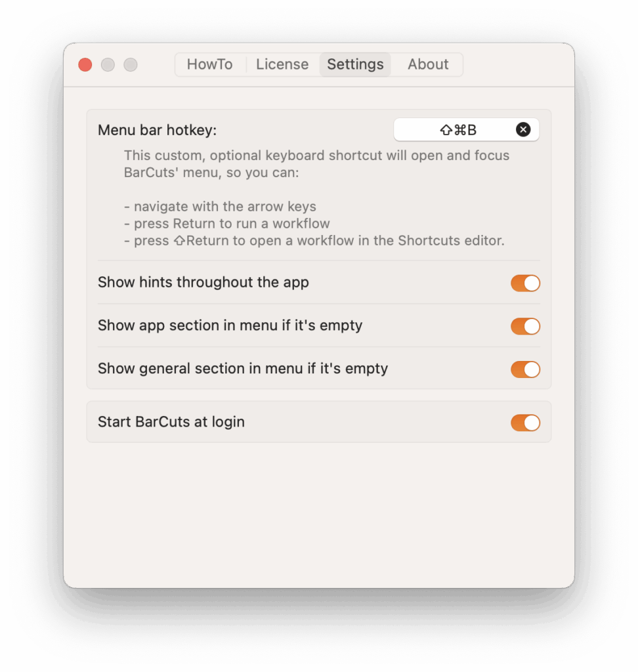The height and width of the screenshot is (672, 638).
Task: Click the 'Show general section in menu' label
Action: tap(243, 369)
